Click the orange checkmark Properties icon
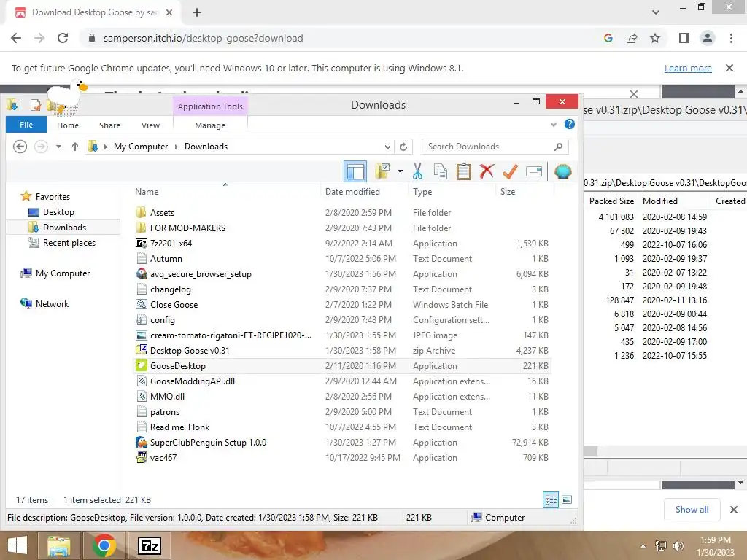747x560 pixels. [x=510, y=171]
